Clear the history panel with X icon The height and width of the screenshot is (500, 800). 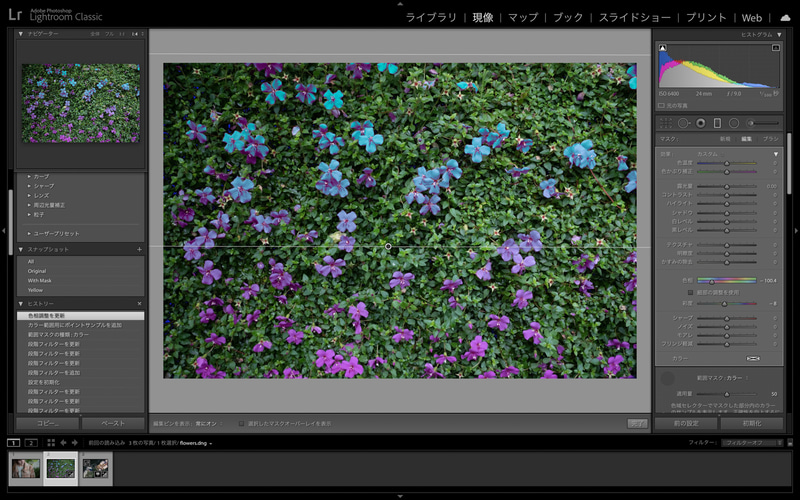[139, 304]
